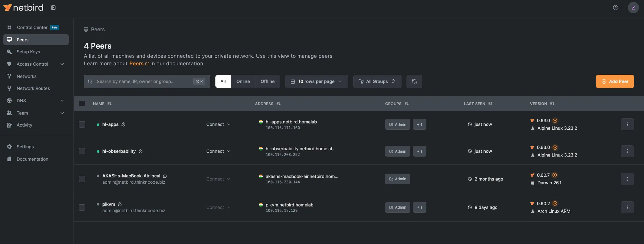Open the All Groups filter dropdown
Viewport: 644px width, 244px height.
point(377,81)
